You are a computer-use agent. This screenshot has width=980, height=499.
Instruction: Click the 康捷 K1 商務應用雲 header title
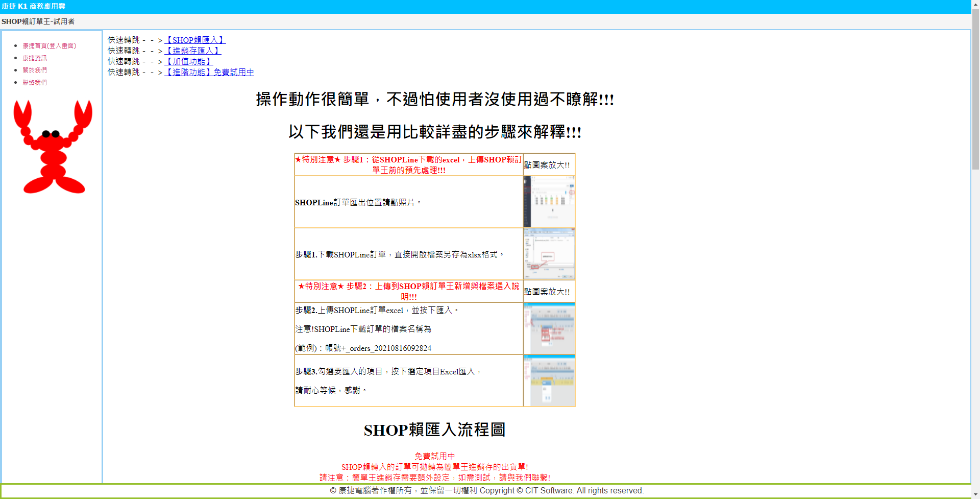34,6
